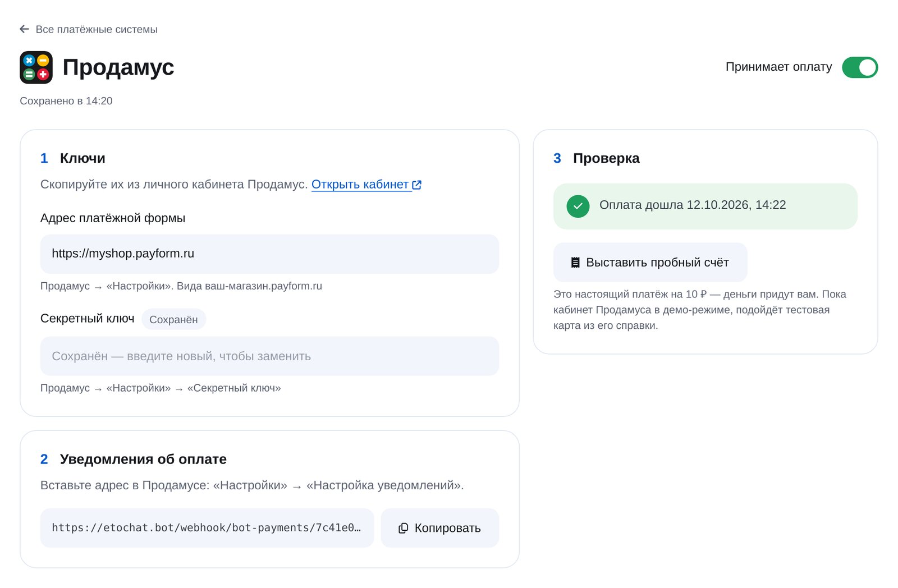Click the Принимает оплату label
The width and height of the screenshot is (898, 588).
point(779,67)
